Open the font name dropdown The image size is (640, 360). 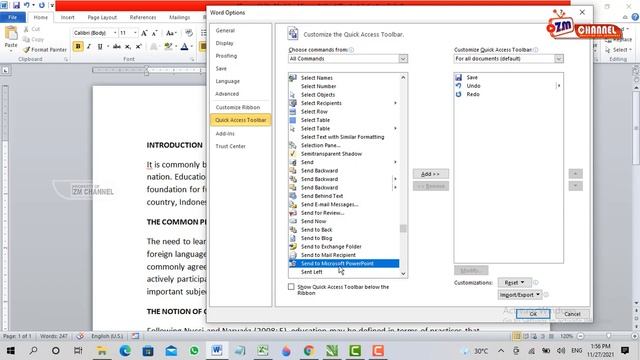[x=115, y=33]
